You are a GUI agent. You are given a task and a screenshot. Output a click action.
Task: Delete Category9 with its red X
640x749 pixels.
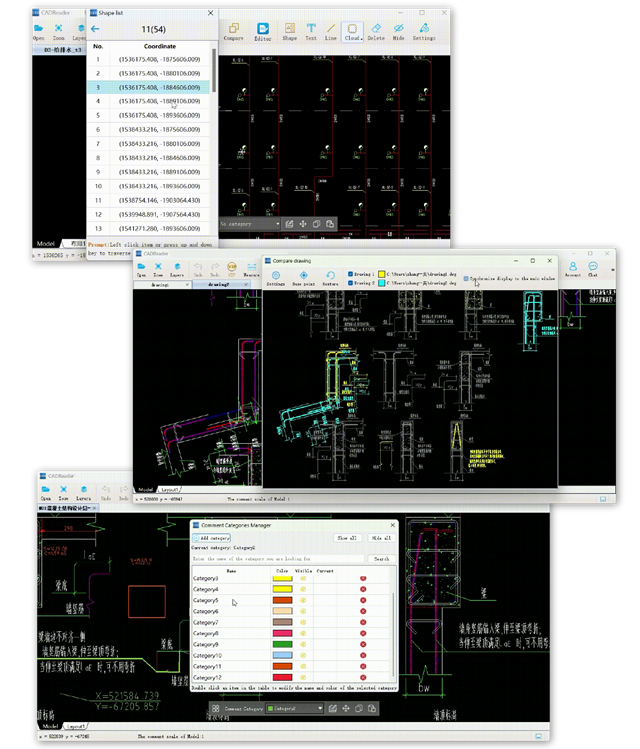[x=363, y=644]
